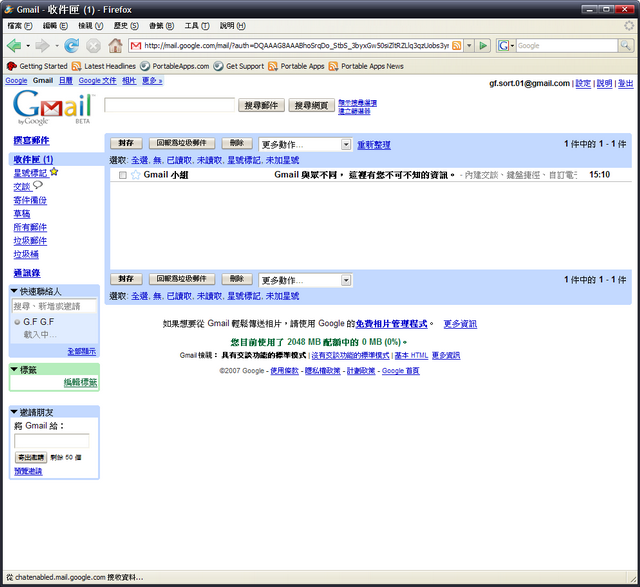The height and width of the screenshot is (587, 640).
Task: Open the Back button history dropdown arrow
Action: 28,45
